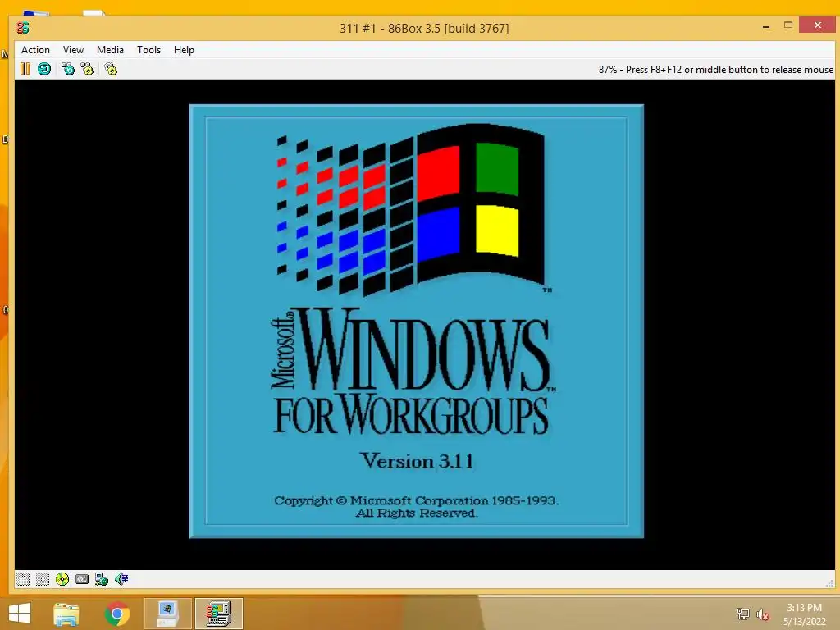The height and width of the screenshot is (630, 840).
Task: Select the hard disk status icon
Action: (x=82, y=579)
